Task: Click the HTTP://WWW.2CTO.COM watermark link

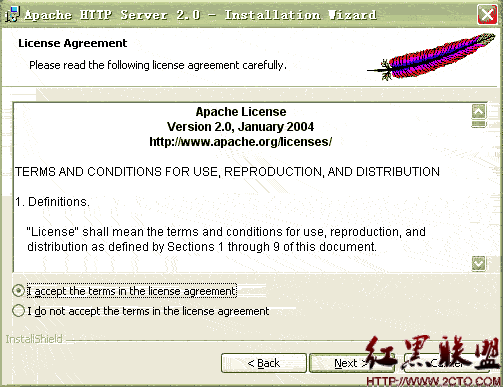Action: [x=433, y=381]
